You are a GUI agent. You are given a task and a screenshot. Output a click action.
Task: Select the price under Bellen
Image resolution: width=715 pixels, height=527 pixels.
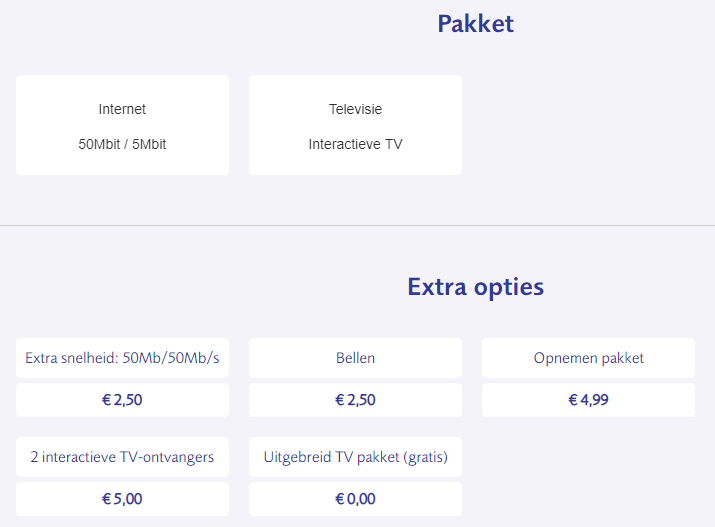(x=355, y=400)
